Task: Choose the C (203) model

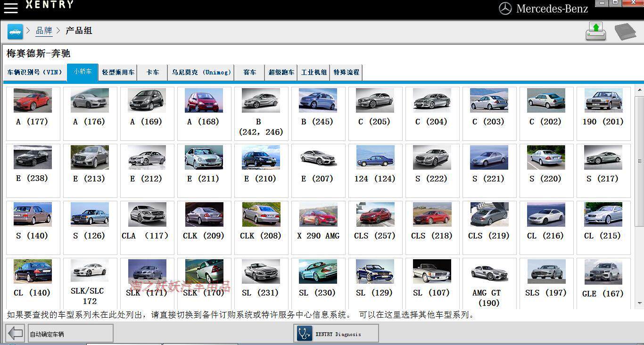Action: 489,114
